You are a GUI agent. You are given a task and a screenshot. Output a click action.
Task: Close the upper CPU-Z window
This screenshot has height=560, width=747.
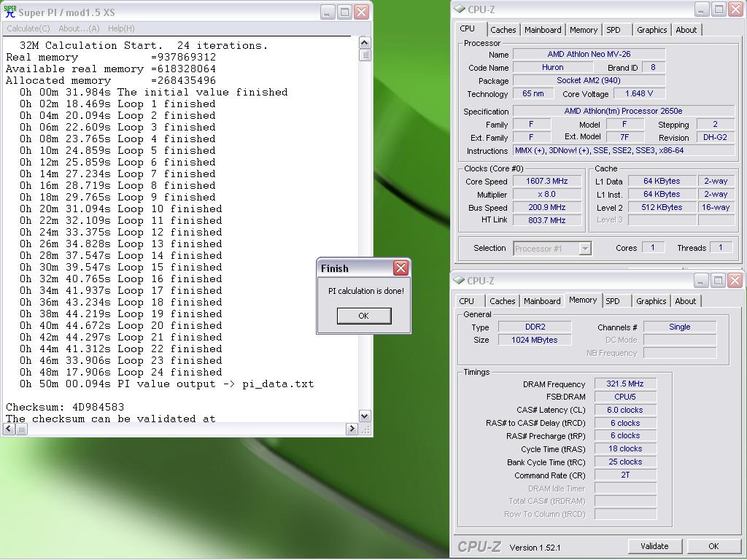pyautogui.click(x=736, y=9)
